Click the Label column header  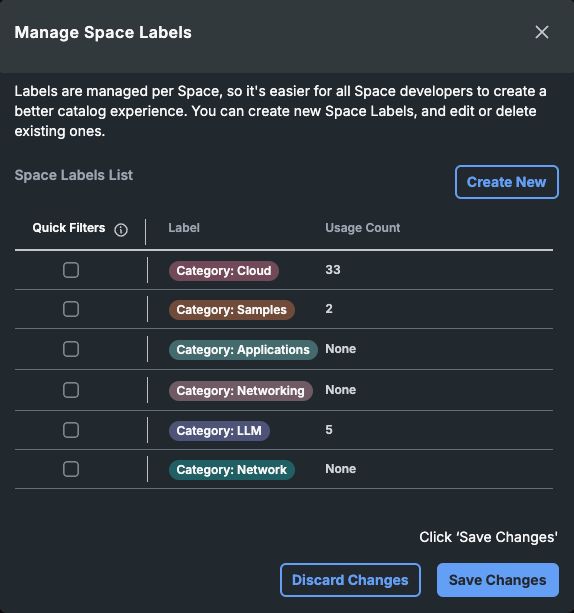click(184, 228)
